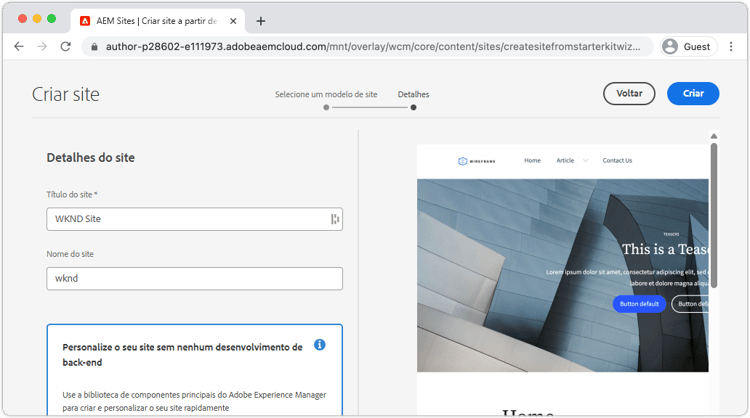Click the Detalhes progress dot
Viewport: 750px width, 418px height.
(x=413, y=108)
